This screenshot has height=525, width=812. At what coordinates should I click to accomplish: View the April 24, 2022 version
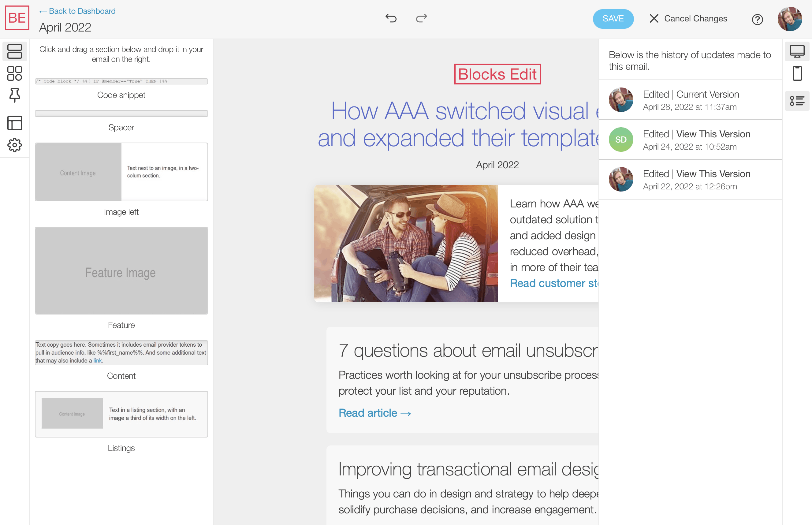coord(713,134)
